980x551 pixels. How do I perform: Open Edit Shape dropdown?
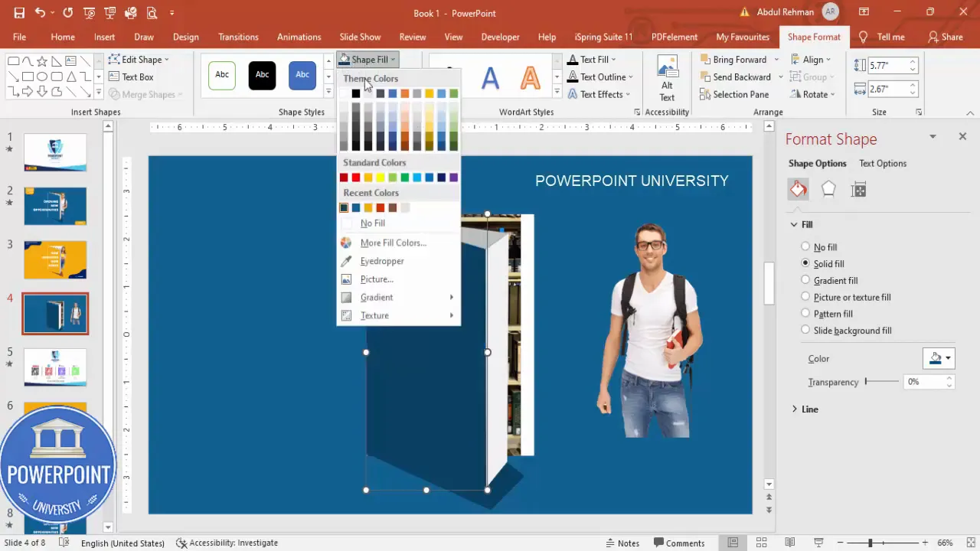(x=139, y=59)
